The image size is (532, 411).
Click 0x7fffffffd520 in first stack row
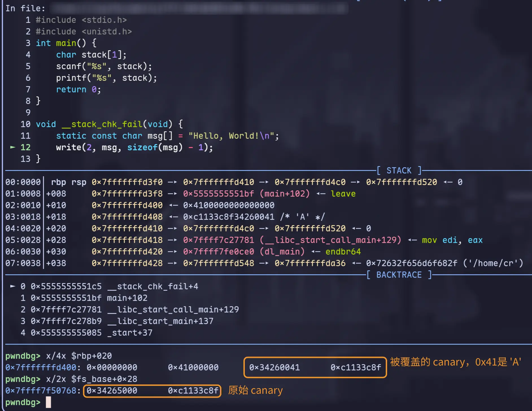(402, 182)
